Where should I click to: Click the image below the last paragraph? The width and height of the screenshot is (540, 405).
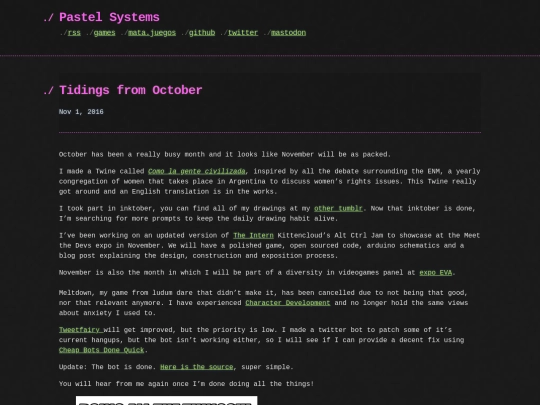166,401
